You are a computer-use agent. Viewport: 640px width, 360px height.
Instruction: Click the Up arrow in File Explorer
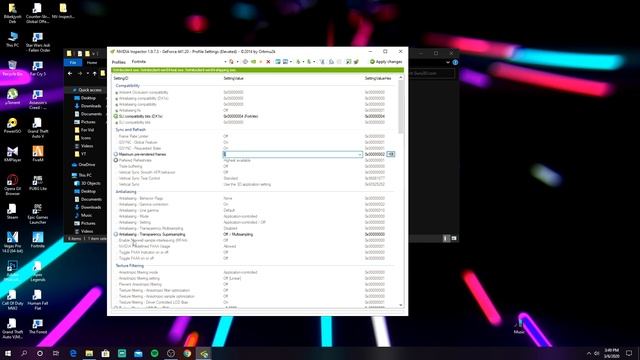[94, 73]
